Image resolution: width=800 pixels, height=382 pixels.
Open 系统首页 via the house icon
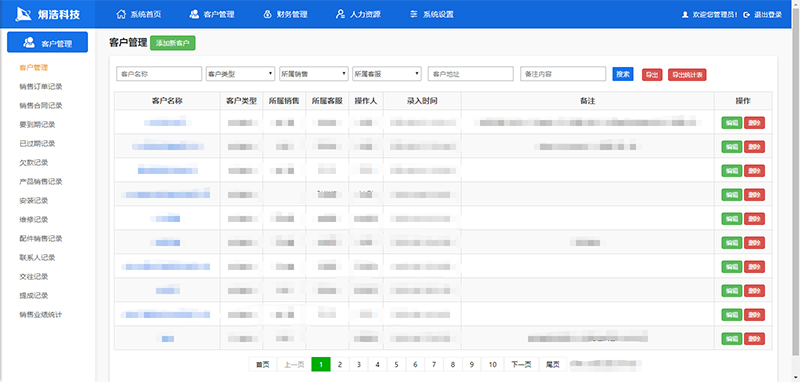[x=121, y=14]
